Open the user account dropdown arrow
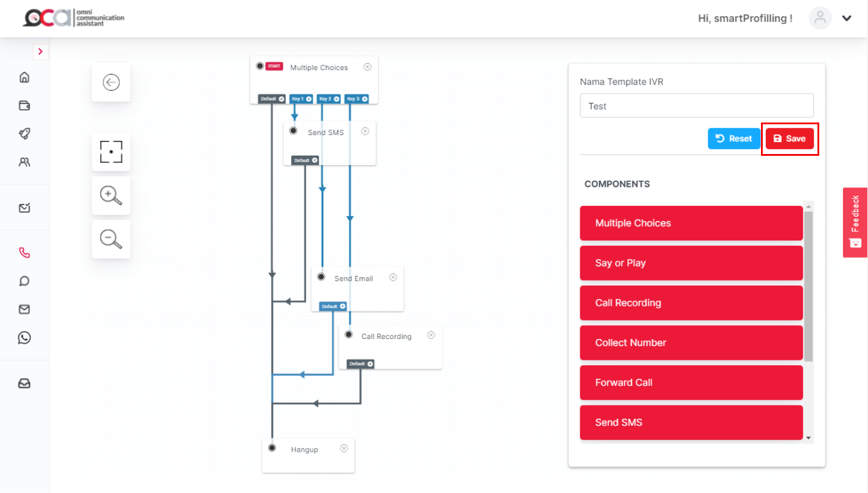The width and height of the screenshot is (868, 493). (x=847, y=18)
